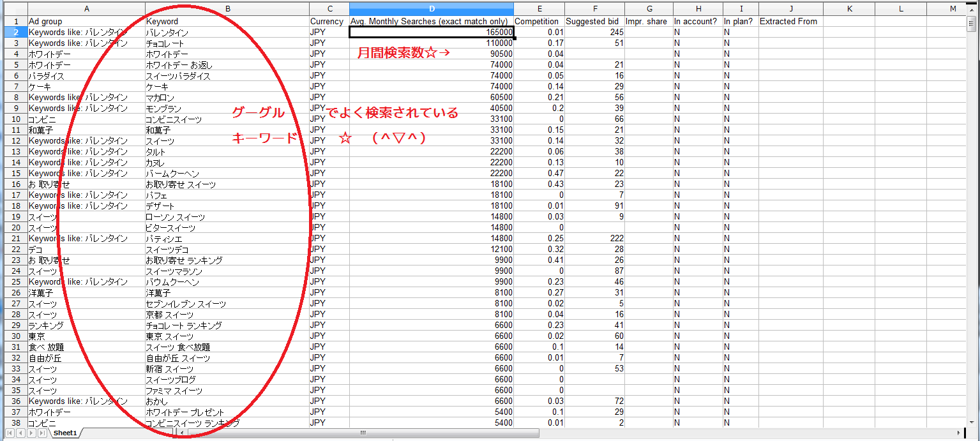Select column G header
The width and height of the screenshot is (980, 441).
click(x=649, y=8)
